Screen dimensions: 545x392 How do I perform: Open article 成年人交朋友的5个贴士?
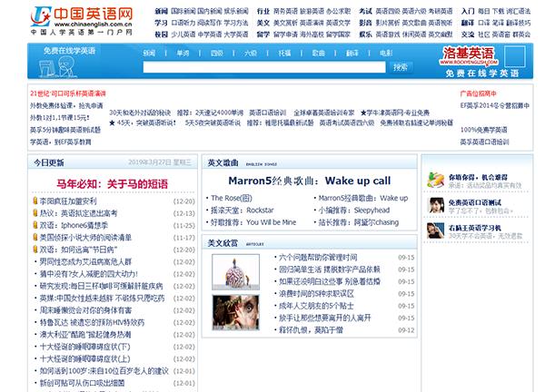pyautogui.click(x=316, y=306)
